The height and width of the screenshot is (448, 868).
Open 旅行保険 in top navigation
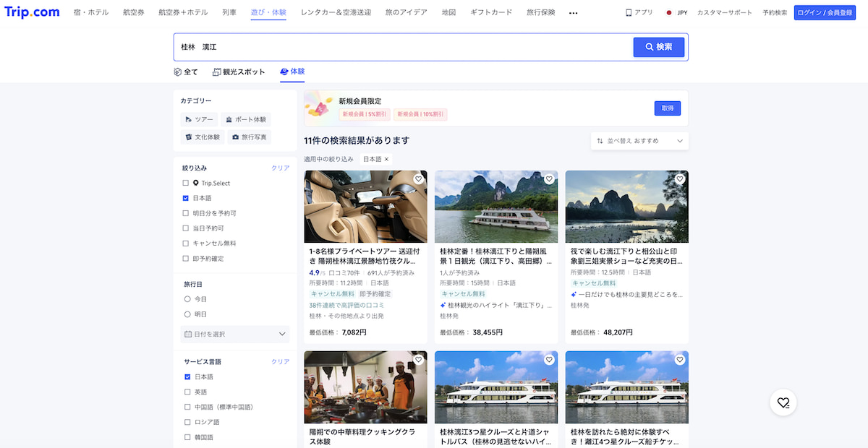tap(541, 13)
